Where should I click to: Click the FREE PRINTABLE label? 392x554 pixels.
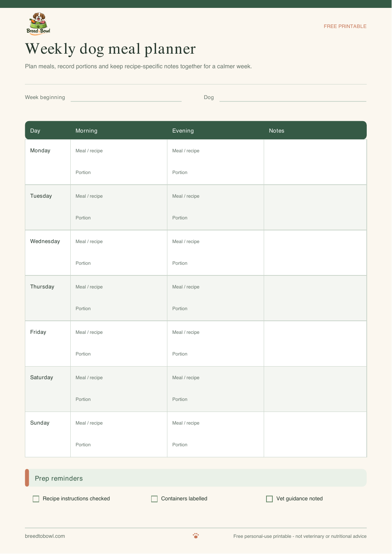pyautogui.click(x=345, y=26)
